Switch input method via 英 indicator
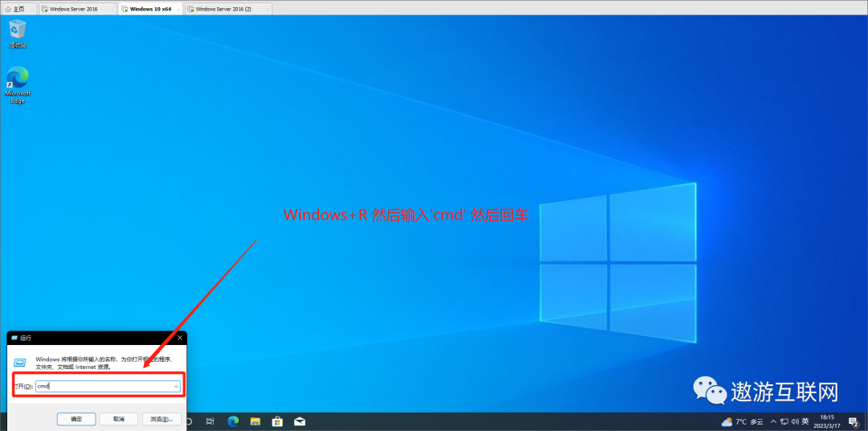 coord(805,421)
